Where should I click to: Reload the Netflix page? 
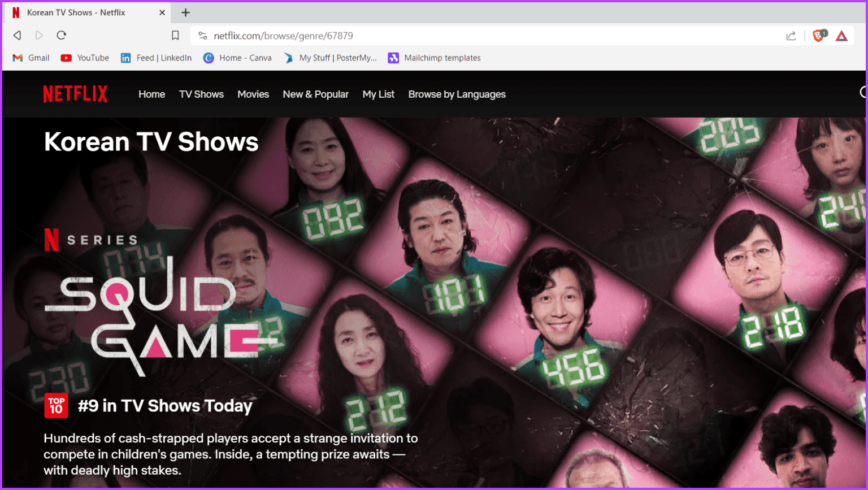62,36
